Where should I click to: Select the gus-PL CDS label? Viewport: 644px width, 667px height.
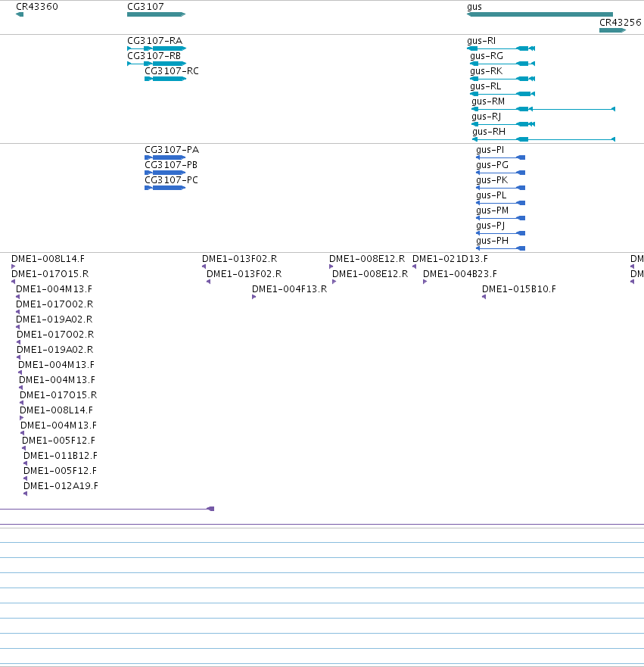pos(491,195)
